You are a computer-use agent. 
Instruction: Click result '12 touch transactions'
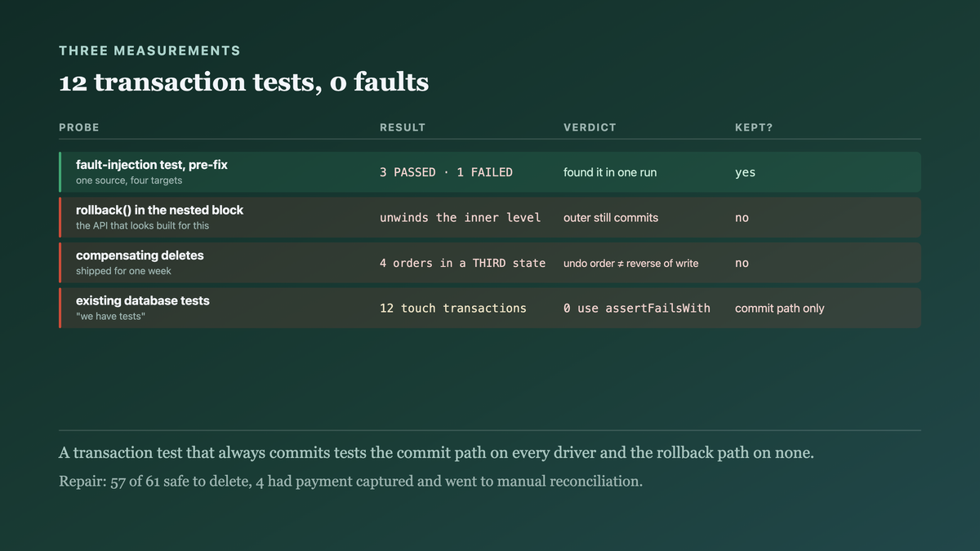coord(453,308)
